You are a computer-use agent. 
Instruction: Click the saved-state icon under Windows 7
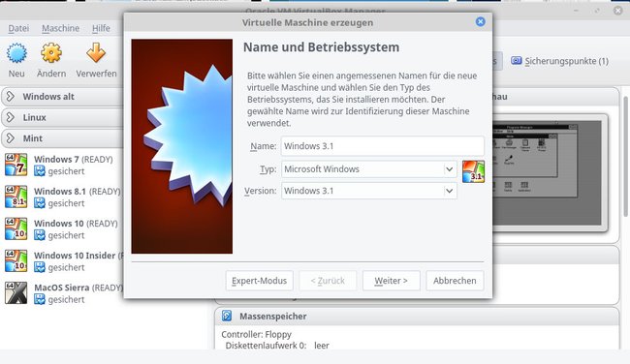pyautogui.click(x=40, y=171)
